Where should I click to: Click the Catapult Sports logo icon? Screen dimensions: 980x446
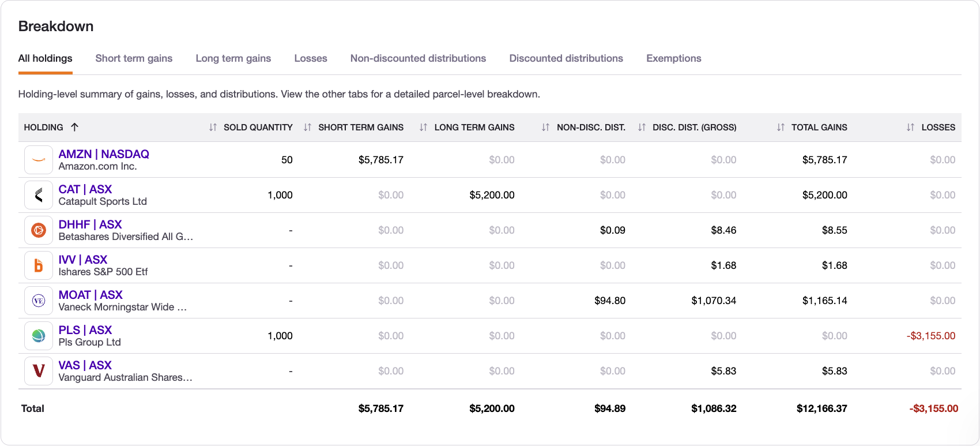coord(39,195)
